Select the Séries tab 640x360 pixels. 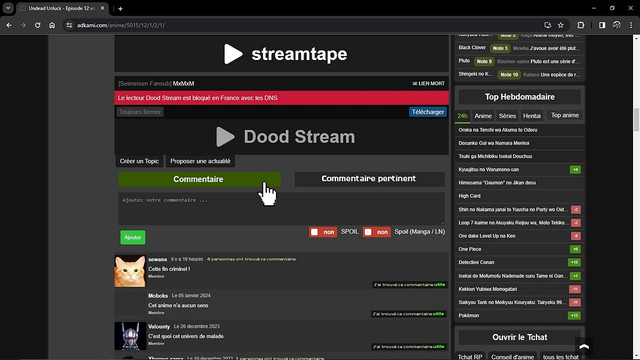(507, 116)
